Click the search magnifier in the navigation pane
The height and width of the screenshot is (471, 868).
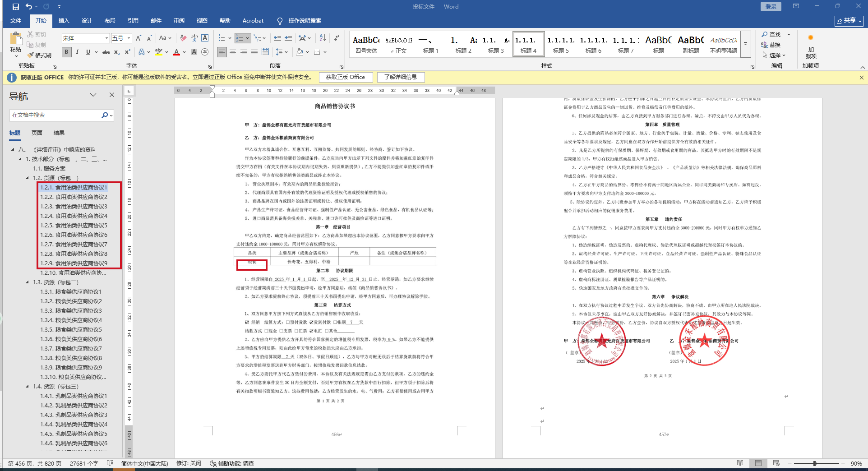pos(105,115)
